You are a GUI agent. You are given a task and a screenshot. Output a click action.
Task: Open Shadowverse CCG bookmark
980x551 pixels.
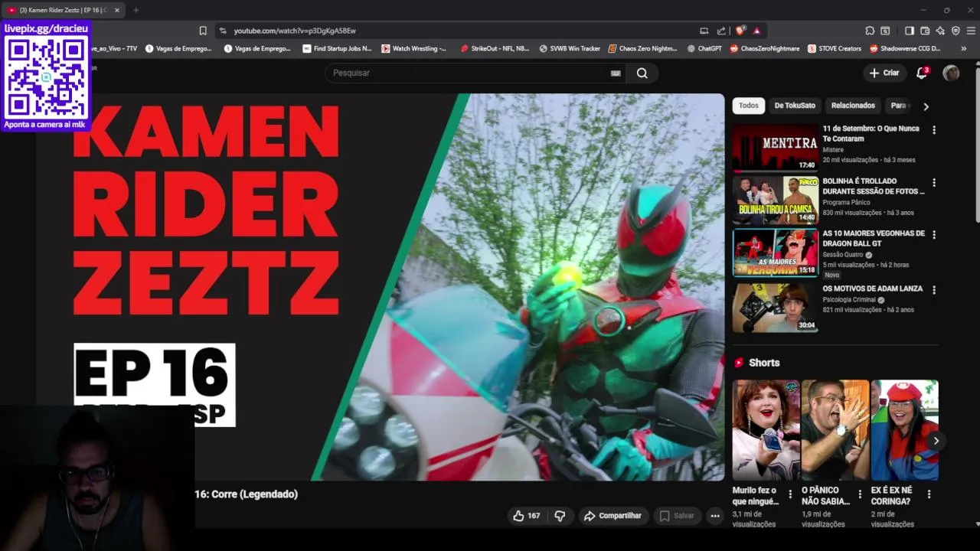click(x=905, y=48)
